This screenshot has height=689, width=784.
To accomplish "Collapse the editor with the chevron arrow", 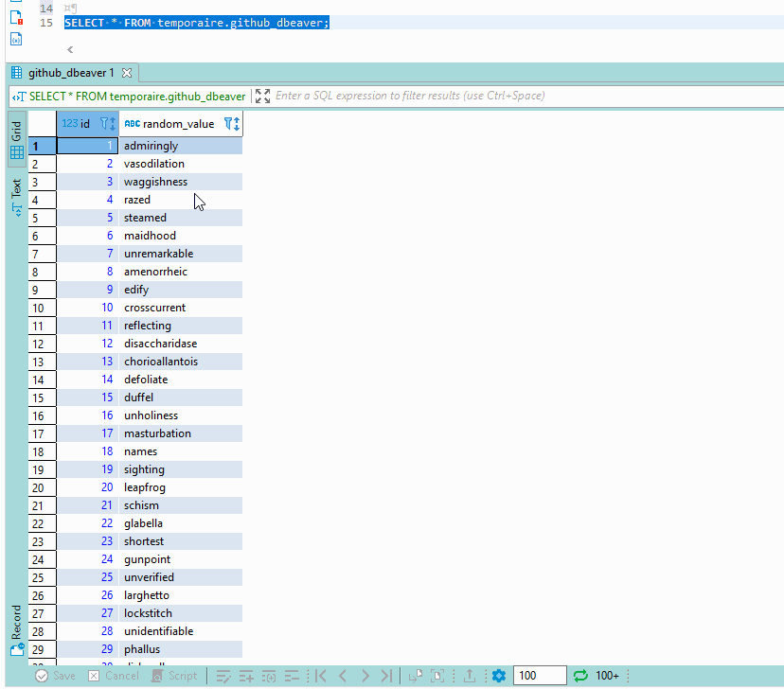I will coord(68,49).
